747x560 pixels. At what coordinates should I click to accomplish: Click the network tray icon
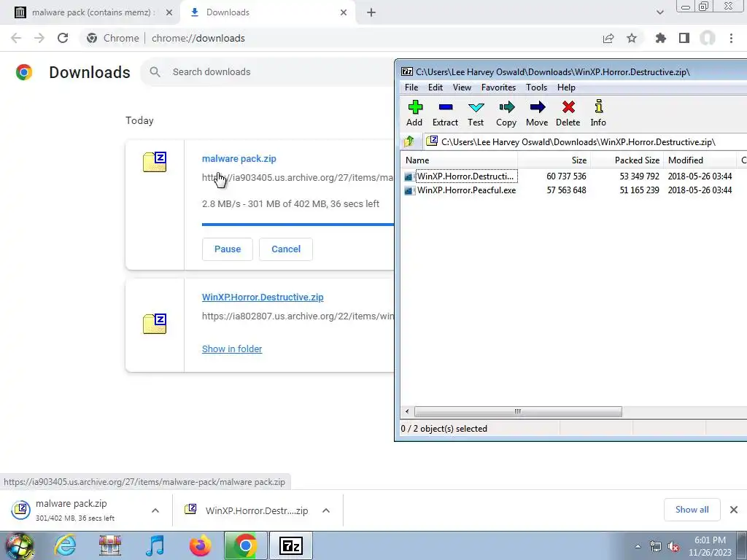tap(656, 547)
